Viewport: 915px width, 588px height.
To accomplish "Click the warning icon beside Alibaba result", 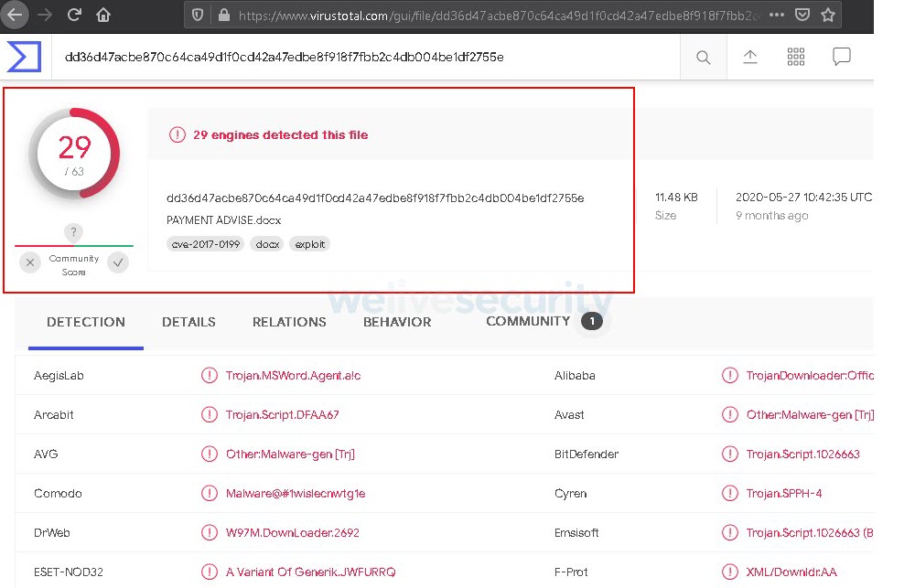I will (x=730, y=375).
